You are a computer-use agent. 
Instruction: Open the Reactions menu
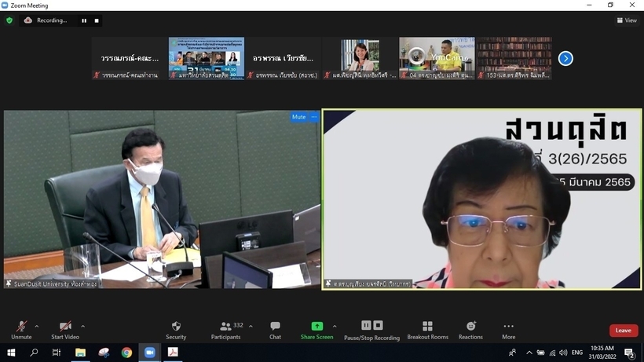(x=470, y=330)
